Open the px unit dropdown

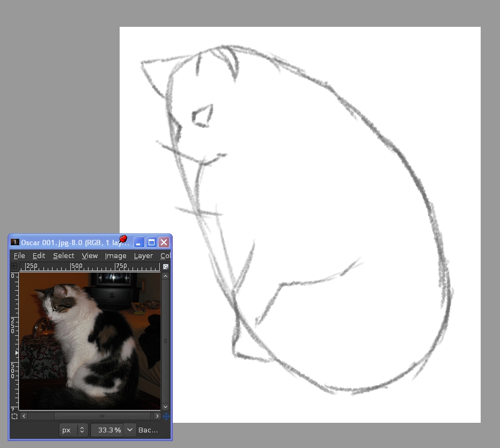[x=73, y=430]
